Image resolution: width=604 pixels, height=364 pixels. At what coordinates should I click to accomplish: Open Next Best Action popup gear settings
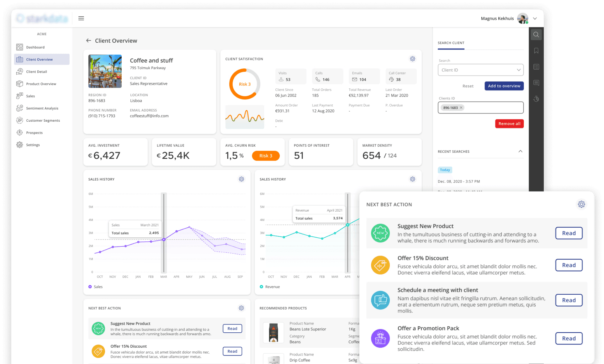581,204
